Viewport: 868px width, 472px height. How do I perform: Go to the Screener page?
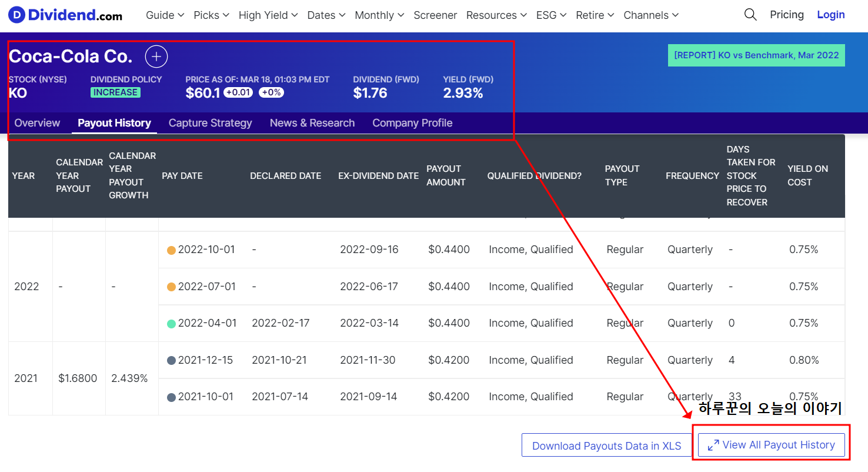click(435, 15)
